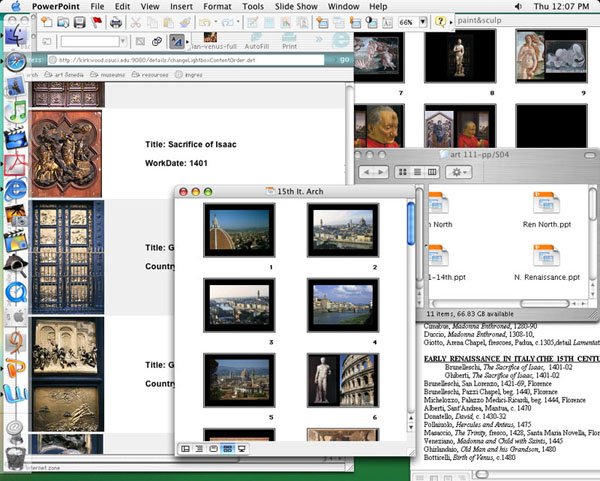The height and width of the screenshot is (481, 600).
Task: Open the Redo history dropdown arrow
Action: (238, 22)
